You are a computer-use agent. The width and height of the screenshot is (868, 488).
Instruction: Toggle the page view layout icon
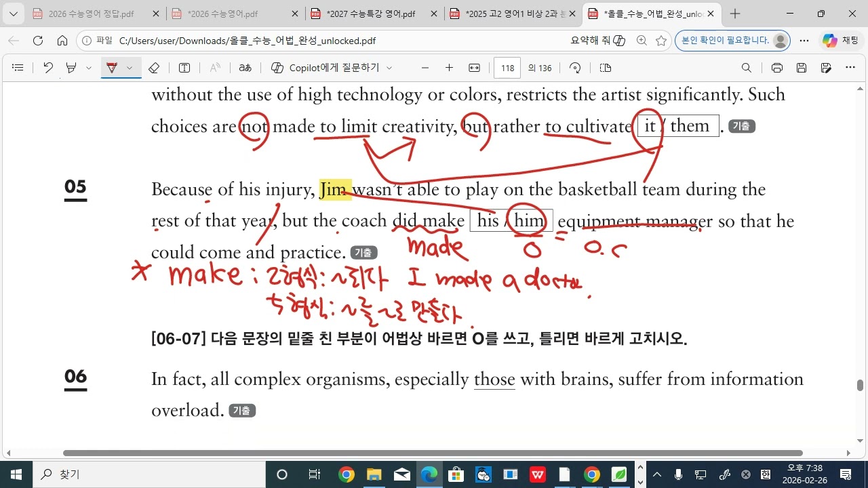tap(606, 68)
